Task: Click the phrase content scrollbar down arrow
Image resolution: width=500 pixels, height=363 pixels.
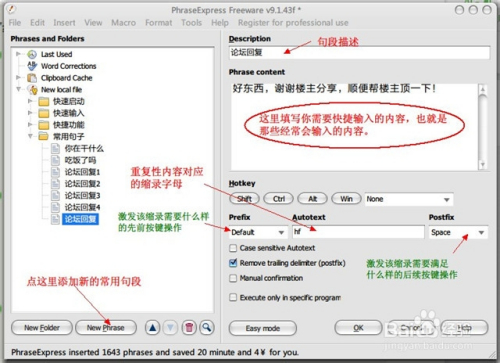Action: (x=483, y=164)
